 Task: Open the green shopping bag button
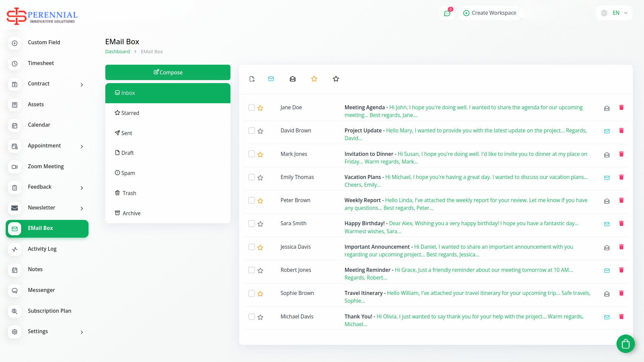[x=625, y=344]
